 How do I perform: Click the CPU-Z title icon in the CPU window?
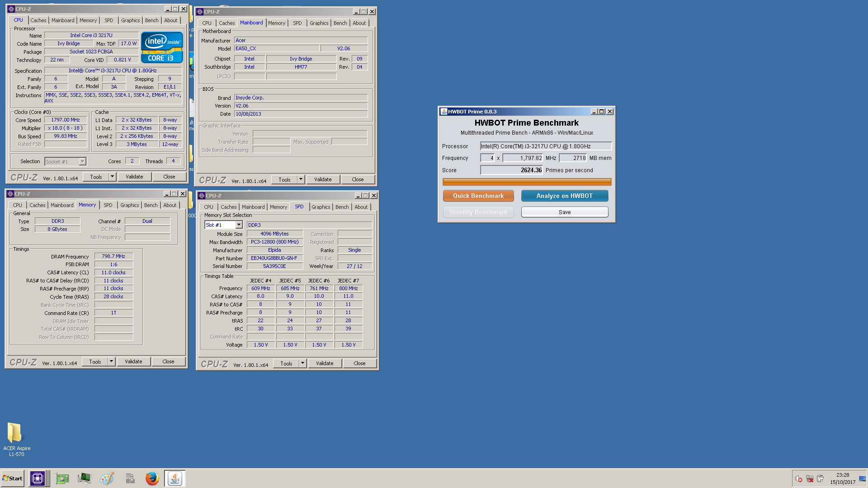11,9
